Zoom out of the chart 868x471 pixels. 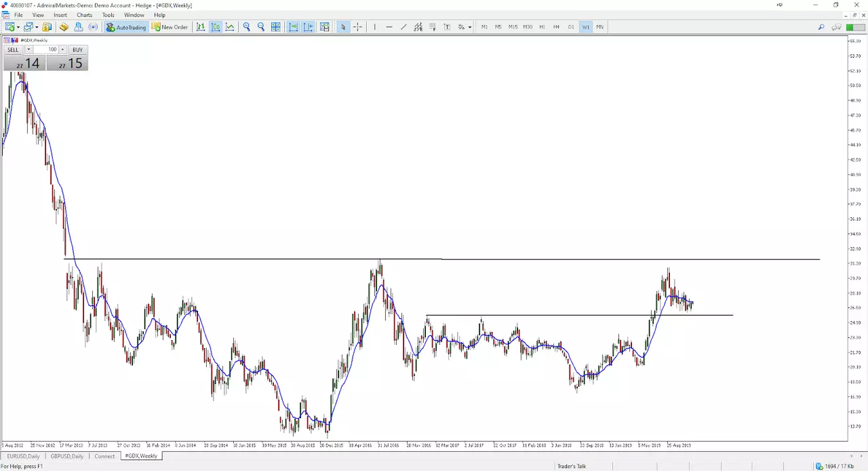click(x=261, y=27)
